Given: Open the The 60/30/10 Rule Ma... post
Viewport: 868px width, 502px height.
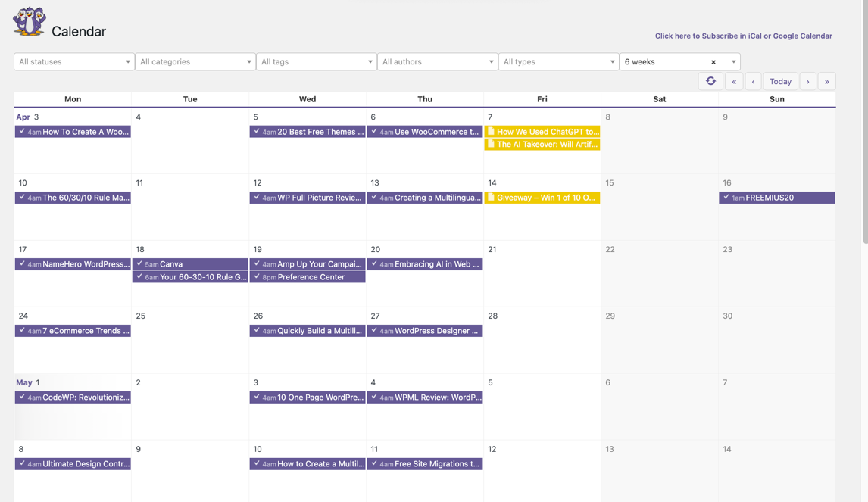Looking at the screenshot, I should 73,198.
